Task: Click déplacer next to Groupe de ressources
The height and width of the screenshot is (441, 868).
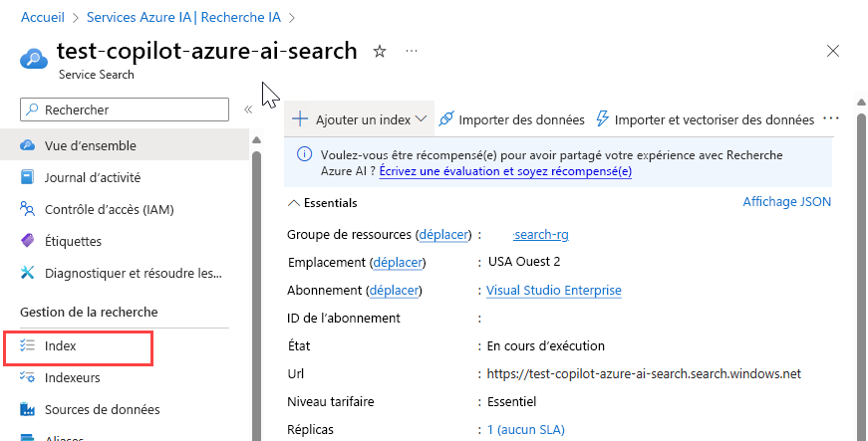Action: 443,235
